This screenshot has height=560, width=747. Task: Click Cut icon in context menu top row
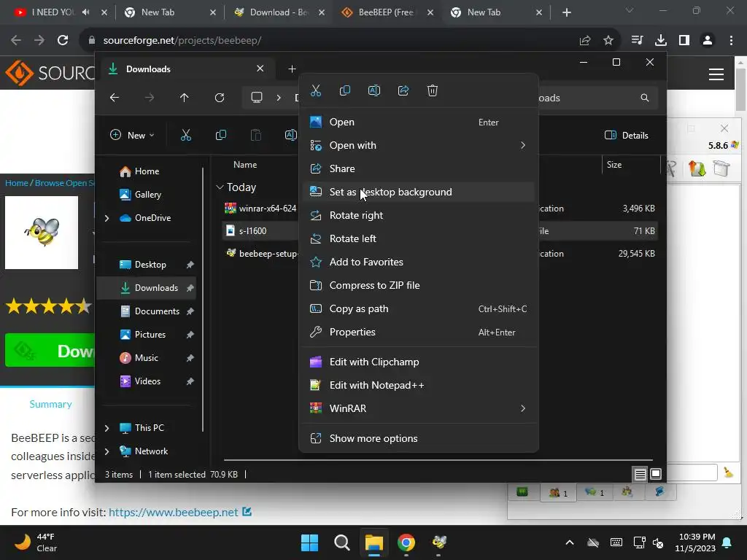click(316, 90)
